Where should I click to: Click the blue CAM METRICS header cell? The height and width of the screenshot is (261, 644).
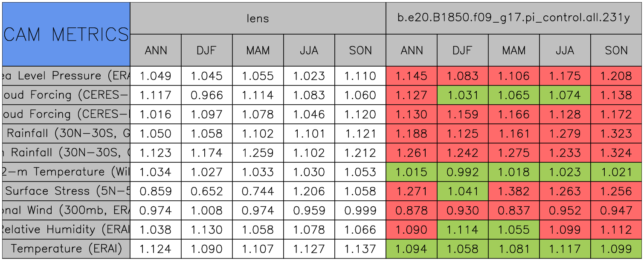coord(66,34)
